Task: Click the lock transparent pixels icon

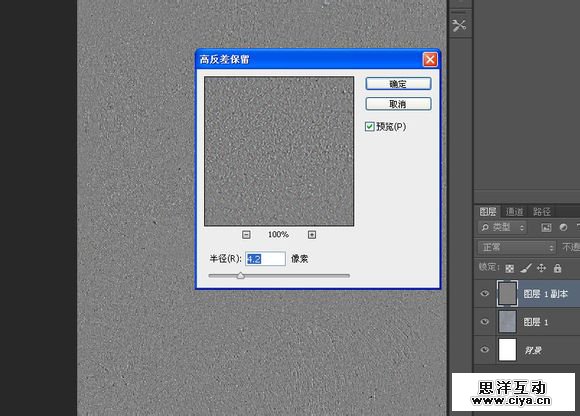Action: [509, 268]
